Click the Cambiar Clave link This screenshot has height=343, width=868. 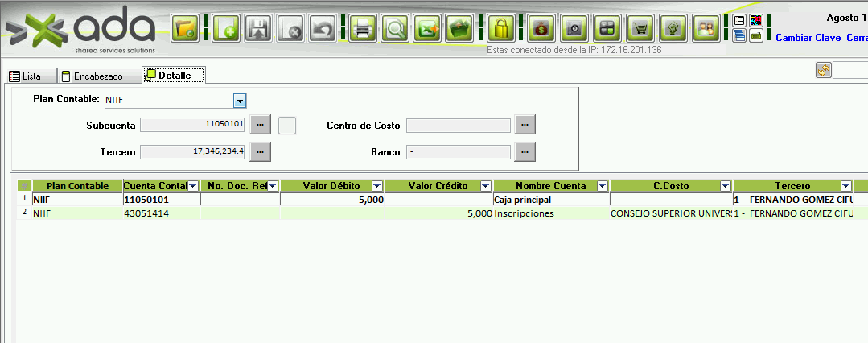click(808, 38)
